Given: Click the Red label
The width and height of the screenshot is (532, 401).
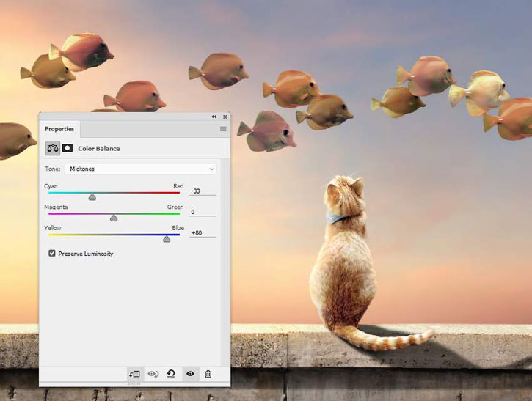Looking at the screenshot, I should coord(178,186).
